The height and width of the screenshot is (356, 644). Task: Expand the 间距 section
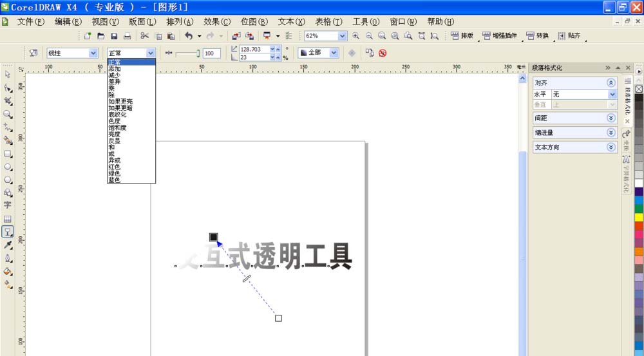611,118
